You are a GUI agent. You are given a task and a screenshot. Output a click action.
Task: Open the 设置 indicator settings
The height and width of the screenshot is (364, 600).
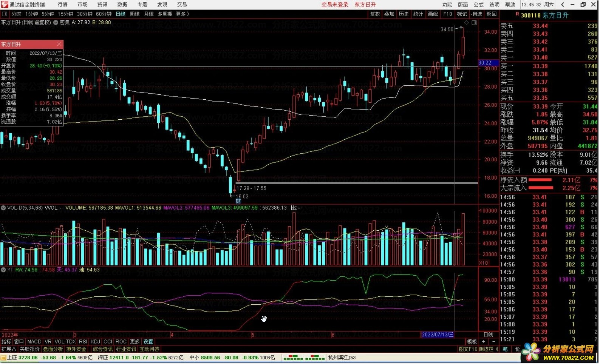148,341
